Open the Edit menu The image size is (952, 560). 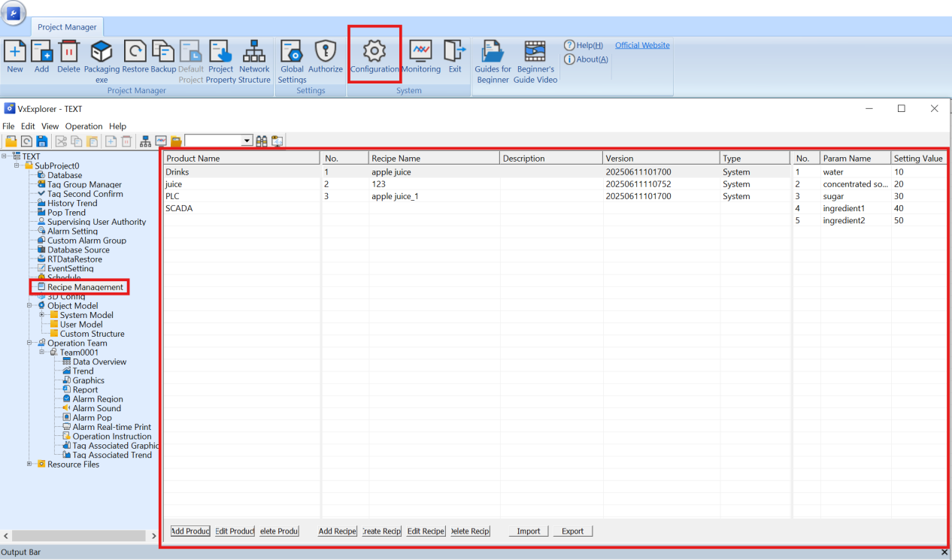tap(28, 126)
